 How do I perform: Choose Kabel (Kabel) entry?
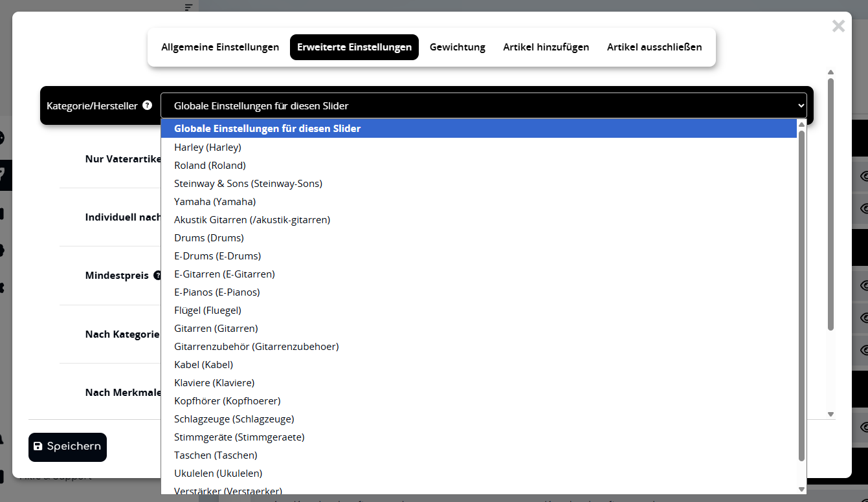(479, 364)
